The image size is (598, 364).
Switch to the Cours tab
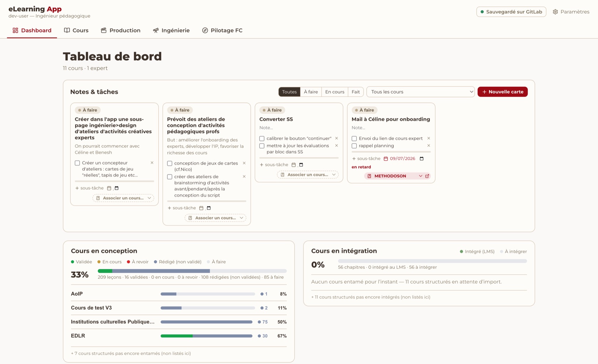tap(76, 30)
